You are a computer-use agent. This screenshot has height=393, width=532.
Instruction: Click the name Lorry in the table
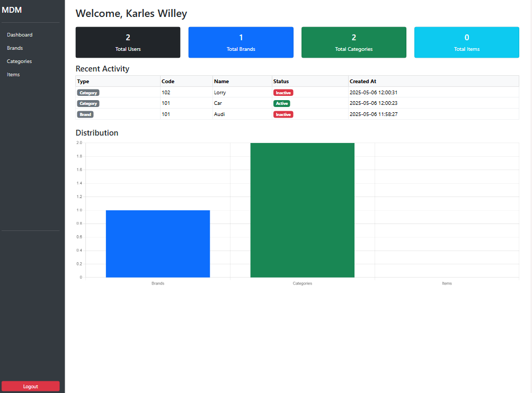coord(220,92)
